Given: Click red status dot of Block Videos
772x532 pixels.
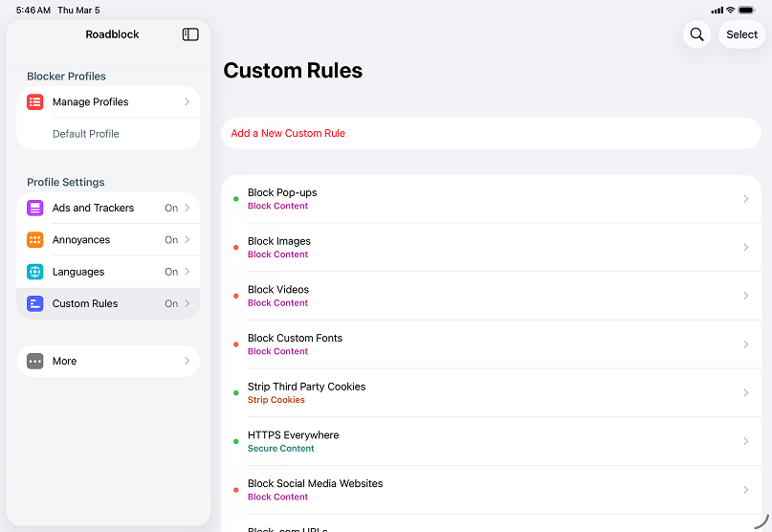Looking at the screenshot, I should click(236, 296).
